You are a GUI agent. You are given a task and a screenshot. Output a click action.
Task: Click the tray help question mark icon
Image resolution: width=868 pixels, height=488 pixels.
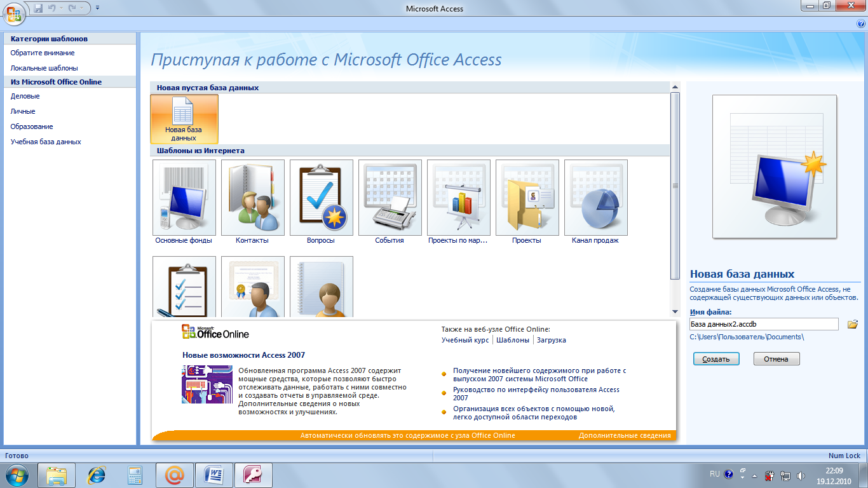pyautogui.click(x=729, y=474)
